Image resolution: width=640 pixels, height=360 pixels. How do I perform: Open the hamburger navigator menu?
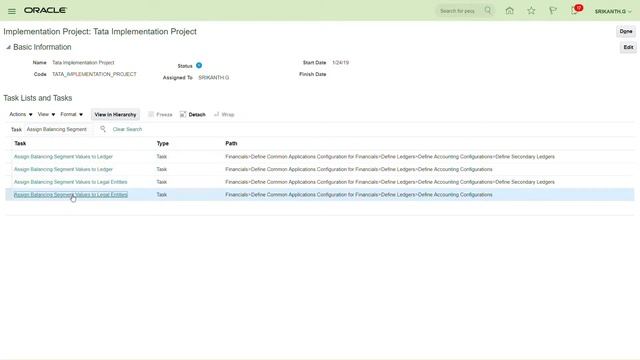pyautogui.click(x=12, y=11)
